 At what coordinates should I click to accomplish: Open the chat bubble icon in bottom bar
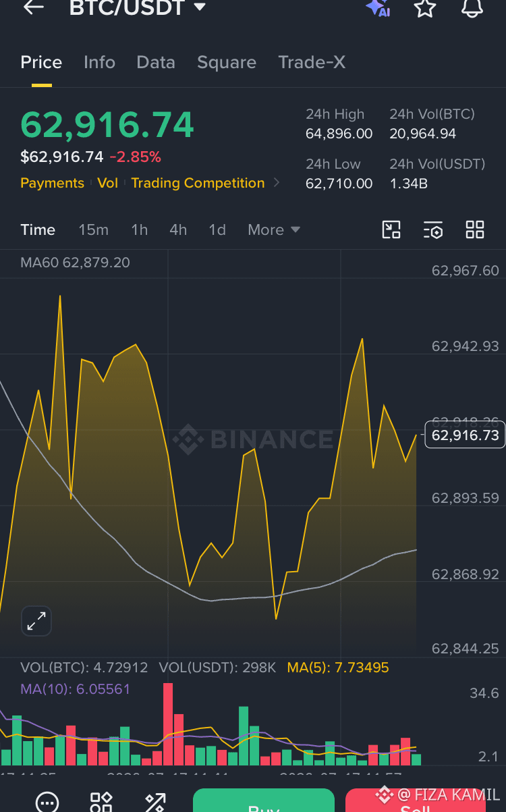pos(47,803)
